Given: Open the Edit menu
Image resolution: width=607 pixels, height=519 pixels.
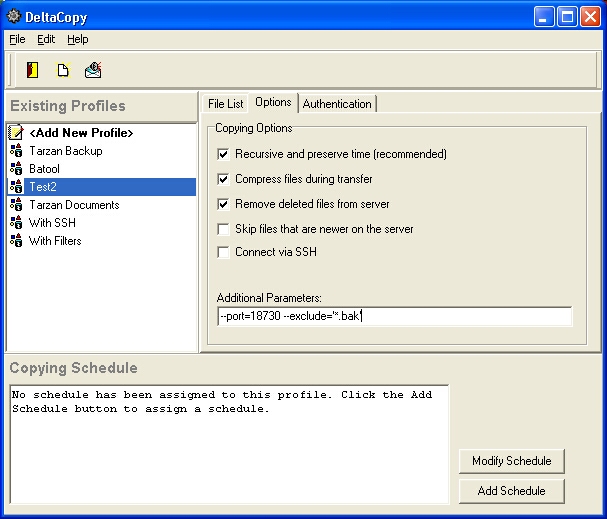Looking at the screenshot, I should coord(46,39).
